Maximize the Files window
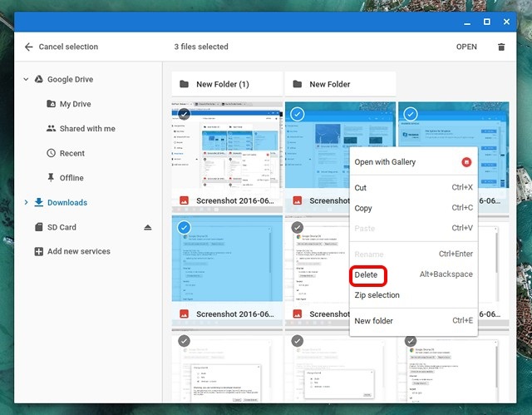The width and height of the screenshot is (532, 415). tap(487, 22)
